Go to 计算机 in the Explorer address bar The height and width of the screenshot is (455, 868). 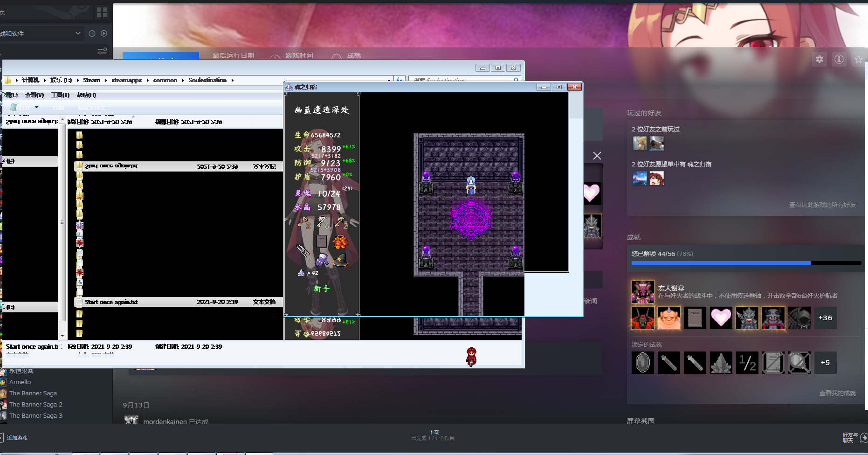pyautogui.click(x=31, y=80)
